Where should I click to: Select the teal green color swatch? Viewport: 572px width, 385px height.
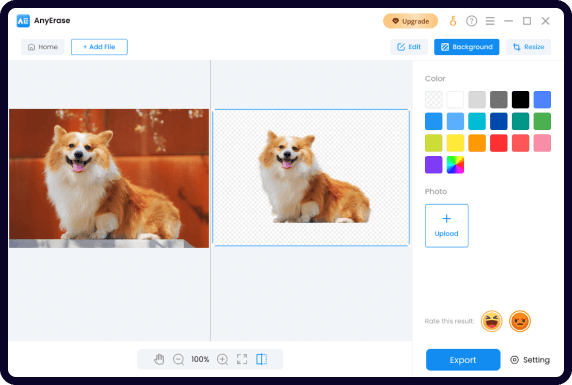pyautogui.click(x=520, y=122)
